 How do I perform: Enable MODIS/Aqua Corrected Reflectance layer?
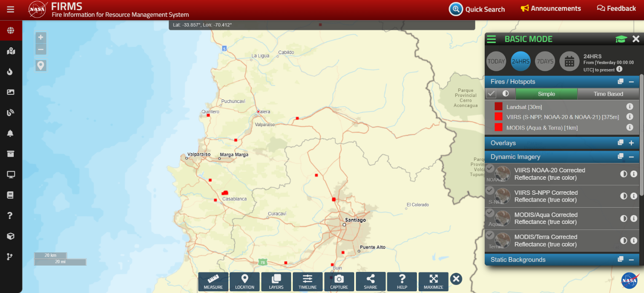(490, 213)
